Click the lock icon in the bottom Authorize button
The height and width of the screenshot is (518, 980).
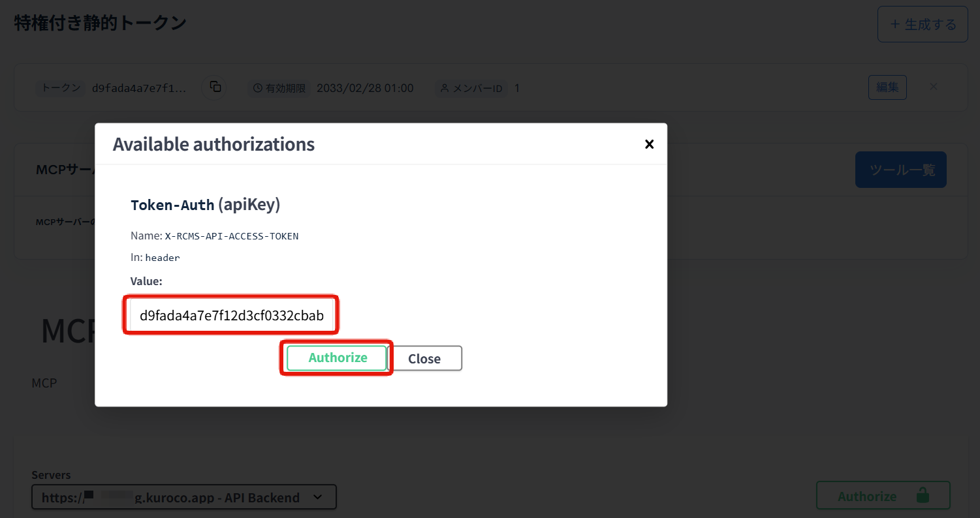(921, 496)
